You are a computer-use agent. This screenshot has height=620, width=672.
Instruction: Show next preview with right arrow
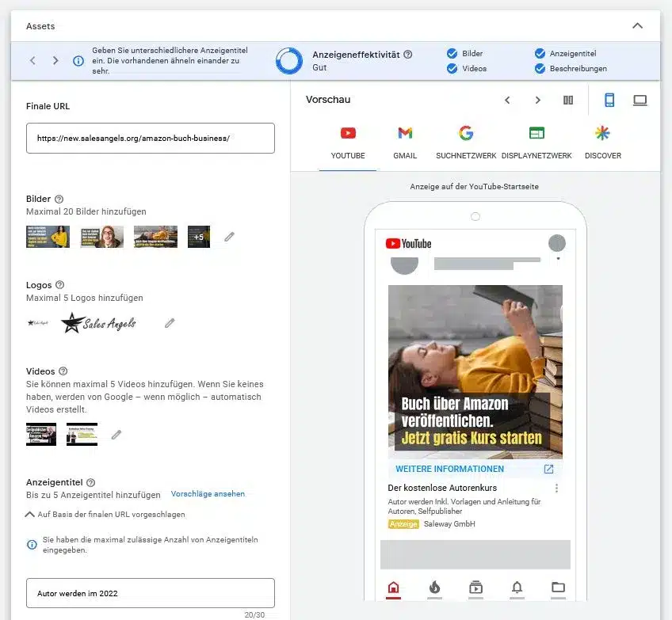point(537,101)
